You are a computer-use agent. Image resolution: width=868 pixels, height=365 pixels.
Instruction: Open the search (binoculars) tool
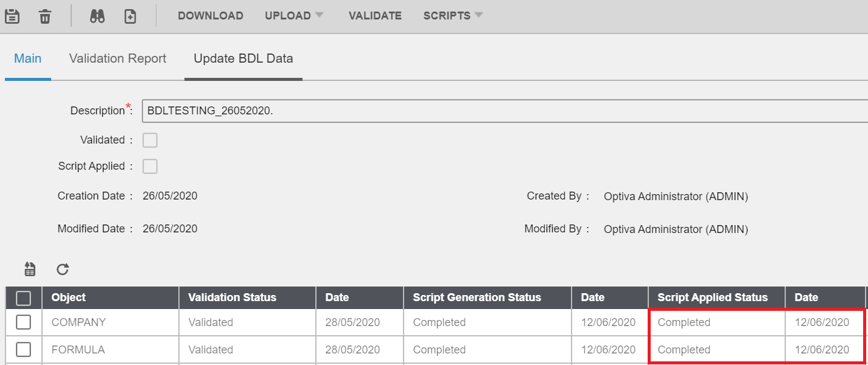click(99, 15)
